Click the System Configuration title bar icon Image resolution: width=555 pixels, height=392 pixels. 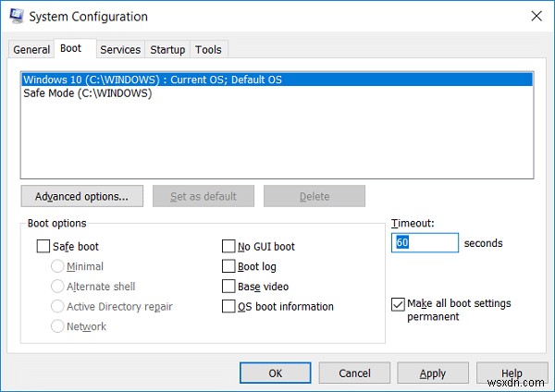[x=16, y=17]
